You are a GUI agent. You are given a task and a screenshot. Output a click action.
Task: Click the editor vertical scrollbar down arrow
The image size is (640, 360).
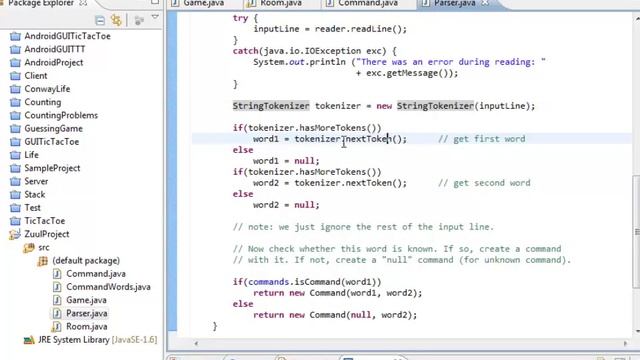point(637,331)
